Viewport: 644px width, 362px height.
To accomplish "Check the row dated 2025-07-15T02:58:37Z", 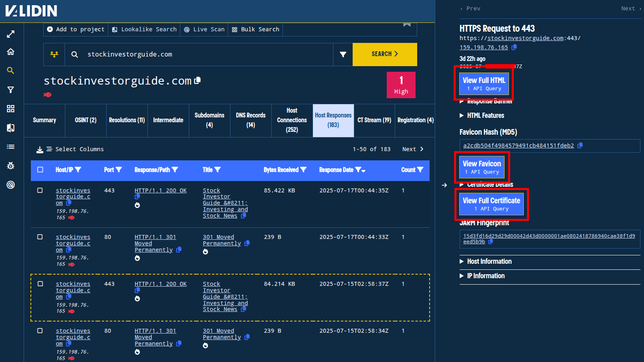I will [40, 284].
